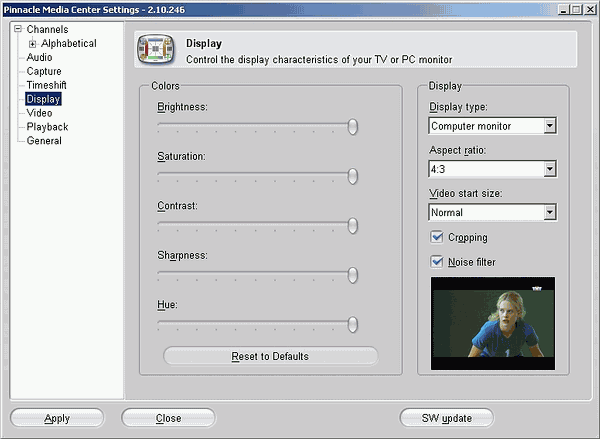Image resolution: width=600 pixels, height=439 pixels.
Task: Open the Display type dropdown arrow
Action: pos(550,126)
